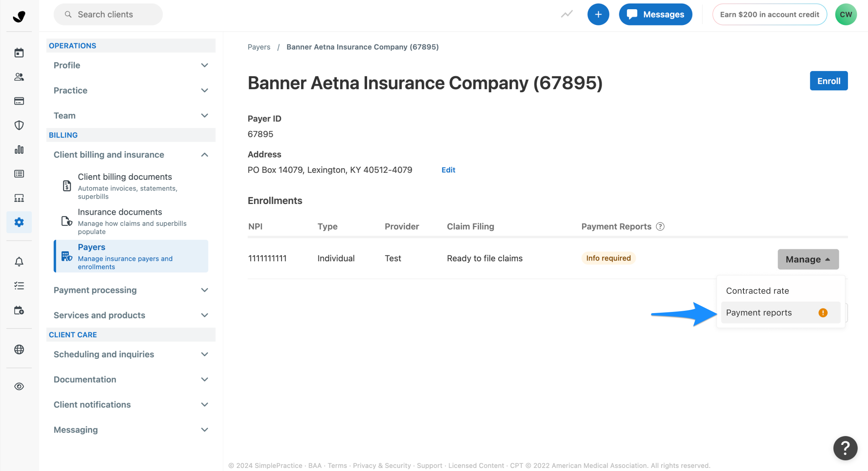Select the Settings gear icon

[19, 222]
